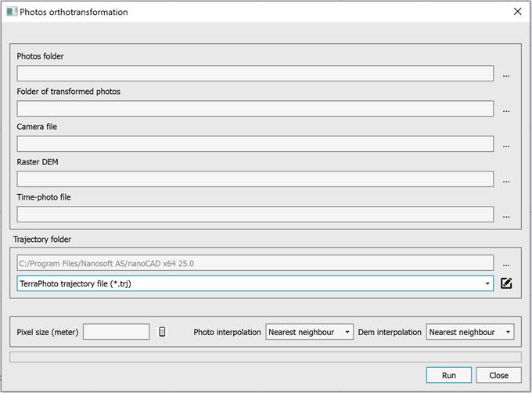Edit trajectory format with pencil icon
The width and height of the screenshot is (532, 393).
tap(506, 283)
